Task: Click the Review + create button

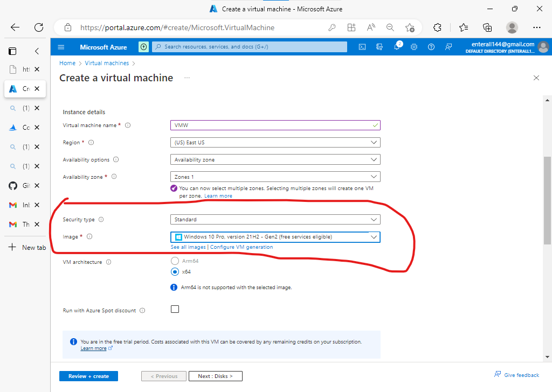Action: tap(88, 376)
